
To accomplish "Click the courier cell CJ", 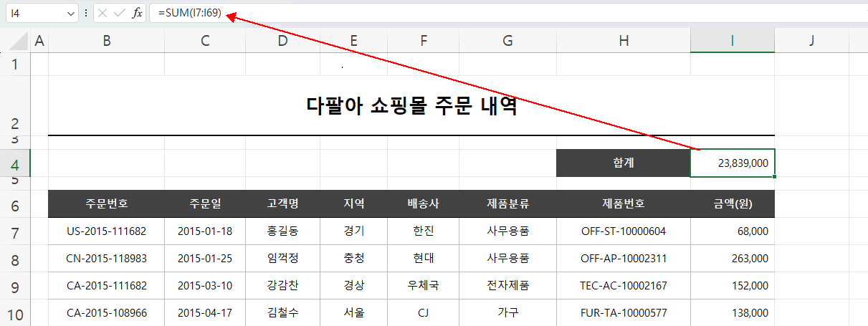I will pyautogui.click(x=424, y=313).
